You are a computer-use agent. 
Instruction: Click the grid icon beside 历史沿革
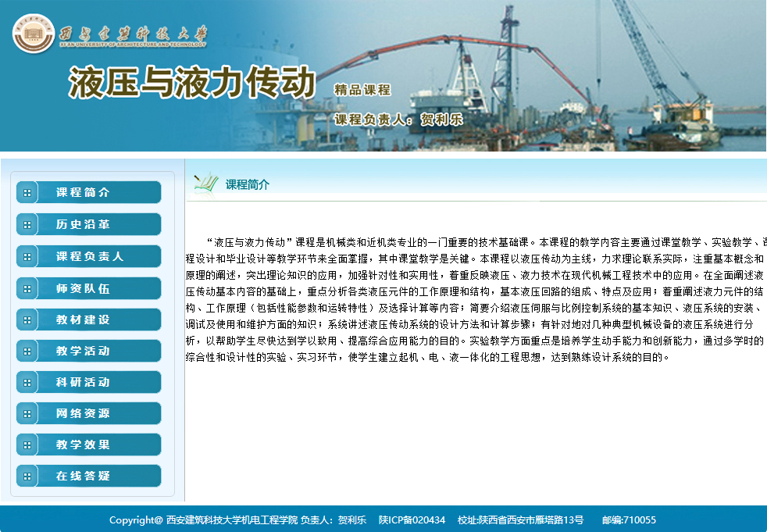click(x=27, y=225)
